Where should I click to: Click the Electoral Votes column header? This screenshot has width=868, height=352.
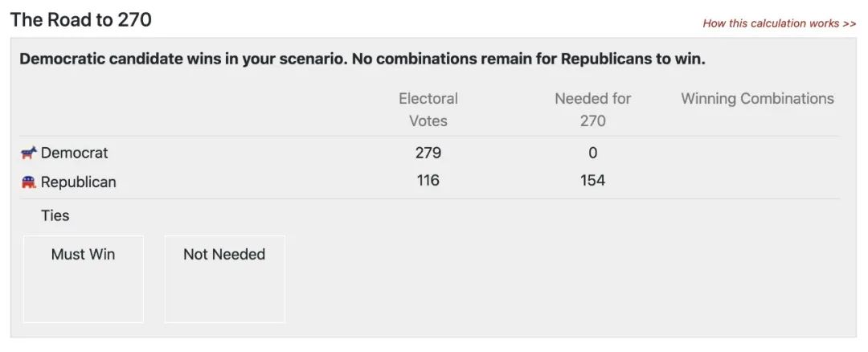click(x=428, y=109)
